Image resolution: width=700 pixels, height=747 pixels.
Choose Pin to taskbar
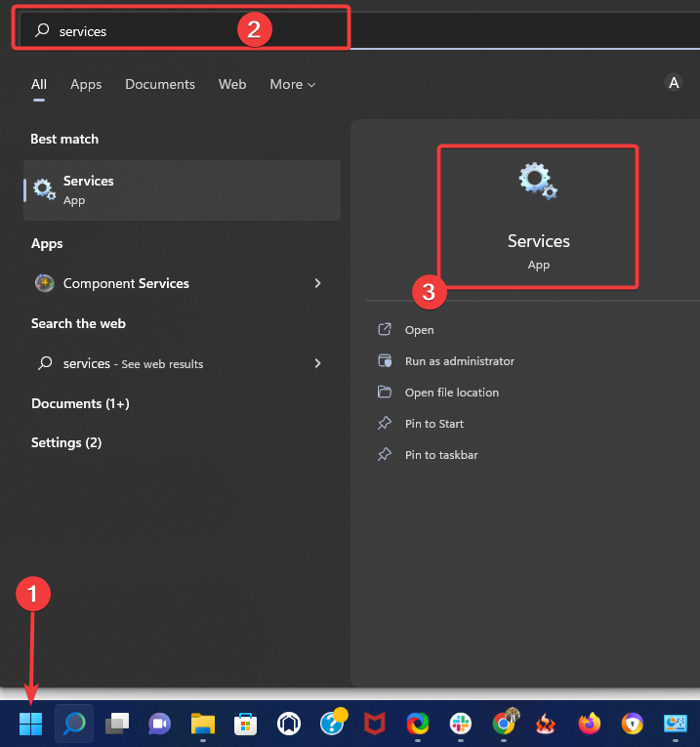[x=441, y=455]
